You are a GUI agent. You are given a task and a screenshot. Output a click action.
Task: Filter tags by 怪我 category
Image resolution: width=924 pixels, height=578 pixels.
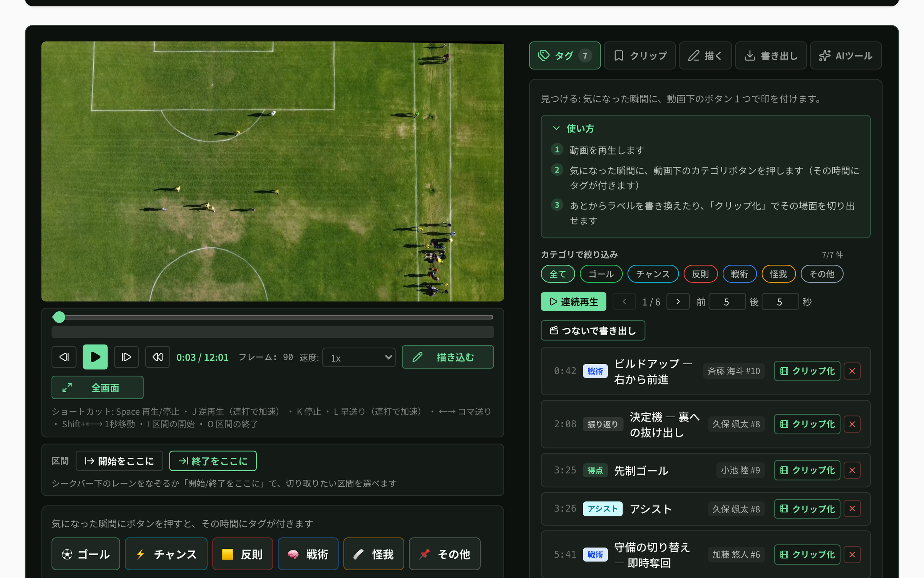point(778,274)
